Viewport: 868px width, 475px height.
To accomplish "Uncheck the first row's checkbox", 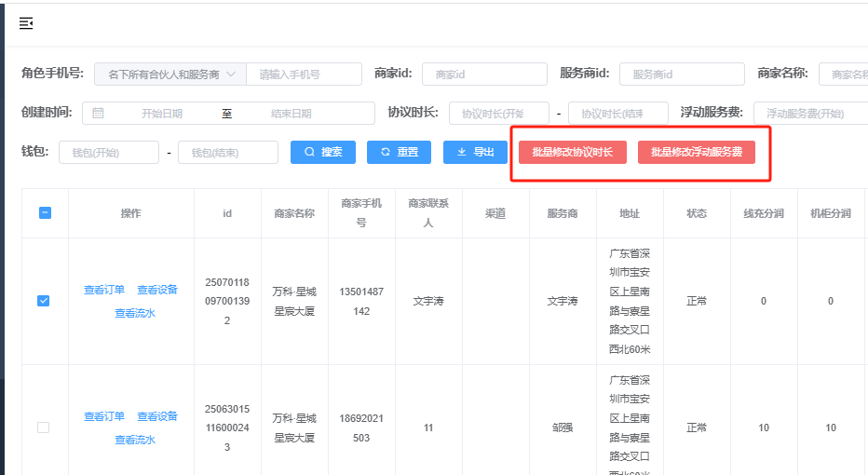I will 43,301.
